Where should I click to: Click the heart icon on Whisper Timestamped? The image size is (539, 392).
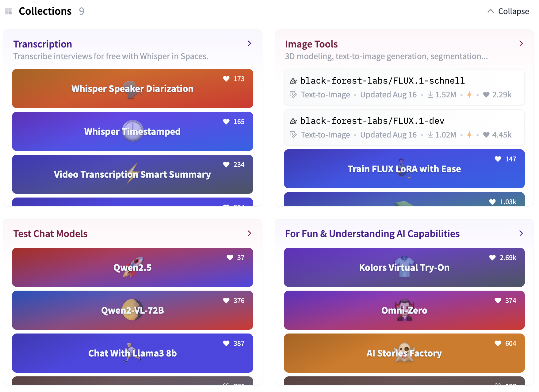point(226,122)
